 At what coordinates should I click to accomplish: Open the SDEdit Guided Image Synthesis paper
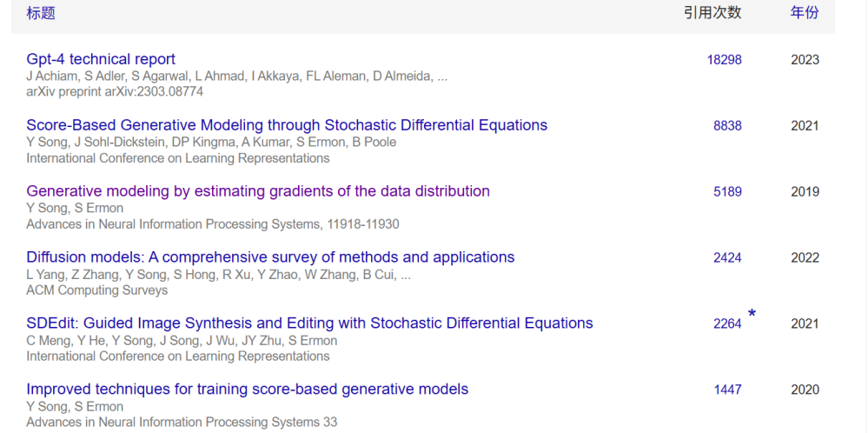click(309, 323)
